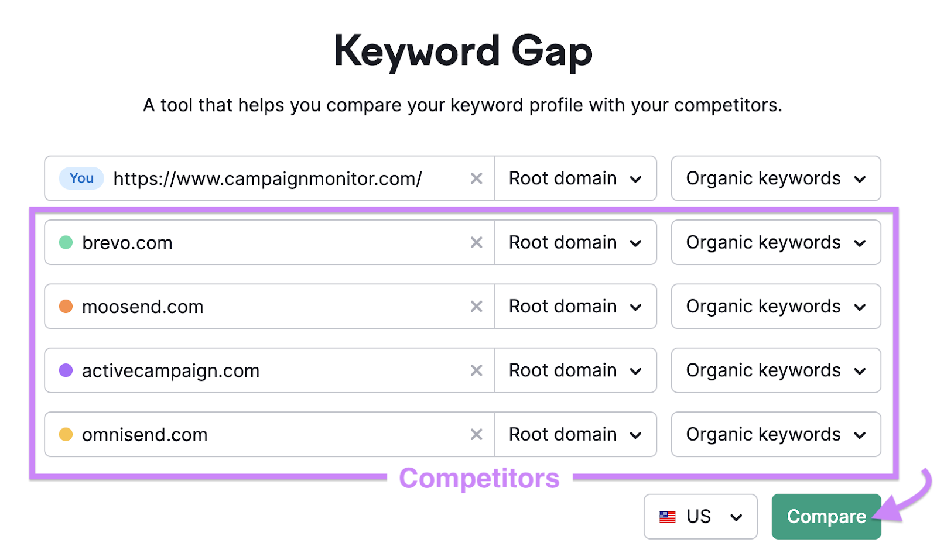Click the purple dot beside activecampaign.com

tap(66, 370)
